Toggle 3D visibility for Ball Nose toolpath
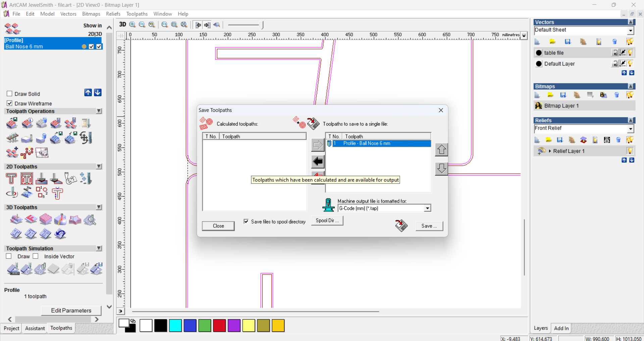Image resolution: width=644 pixels, height=341 pixels. click(99, 46)
